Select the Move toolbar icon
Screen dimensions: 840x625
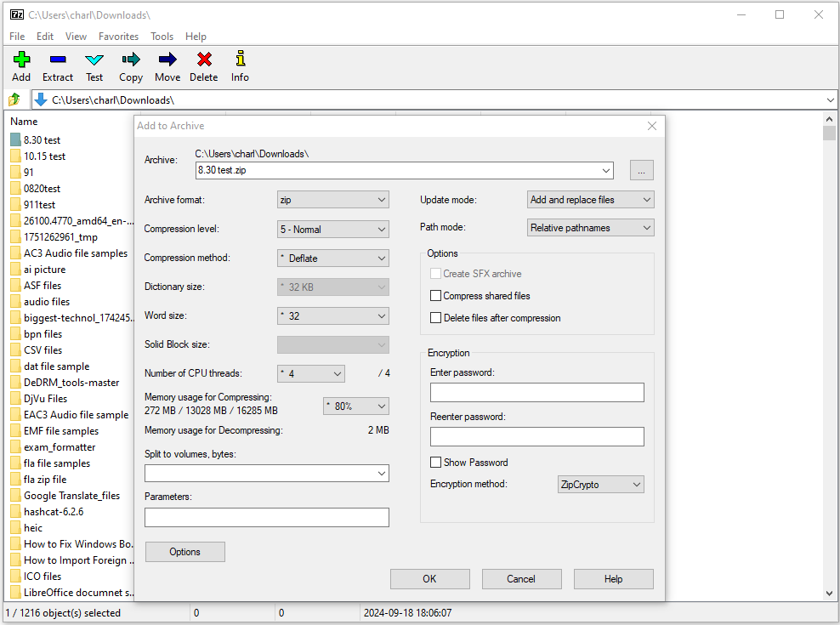tap(167, 60)
